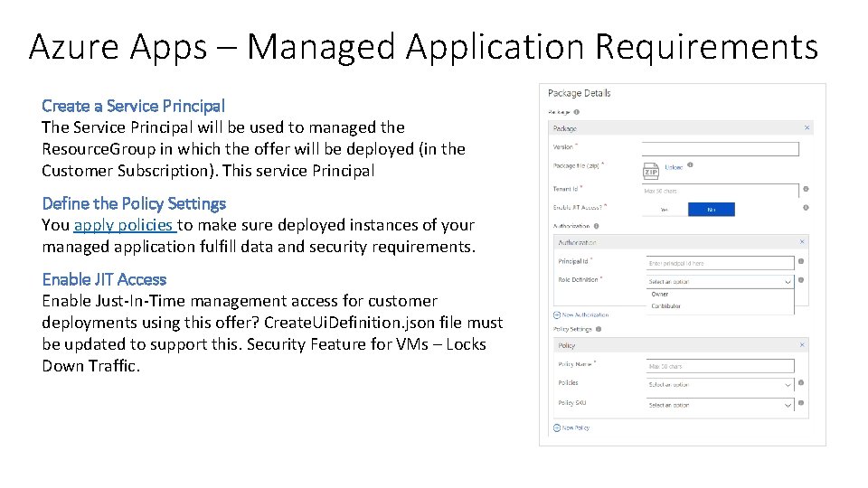
Task: Click the slide title 'Azure Apps – Managed Application Requirements'
Action: pos(423,47)
